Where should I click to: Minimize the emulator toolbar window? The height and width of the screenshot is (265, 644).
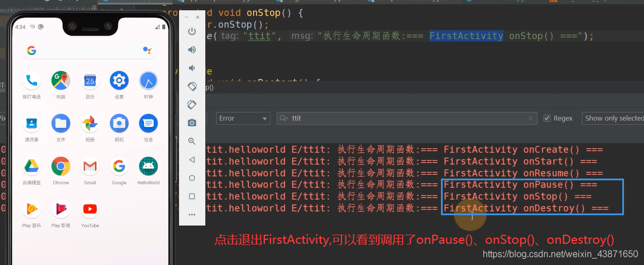(x=186, y=17)
